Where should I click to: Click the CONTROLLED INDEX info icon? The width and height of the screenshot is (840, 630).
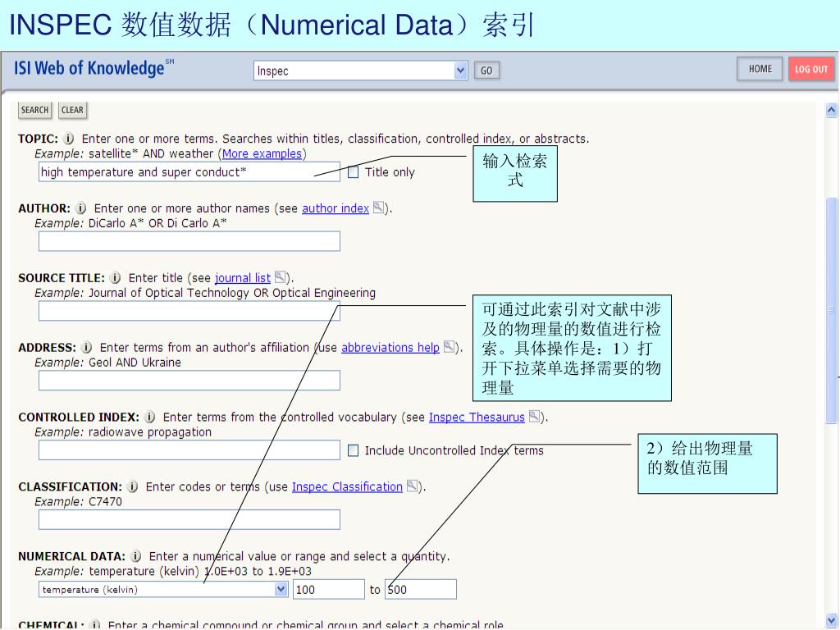coord(150,417)
